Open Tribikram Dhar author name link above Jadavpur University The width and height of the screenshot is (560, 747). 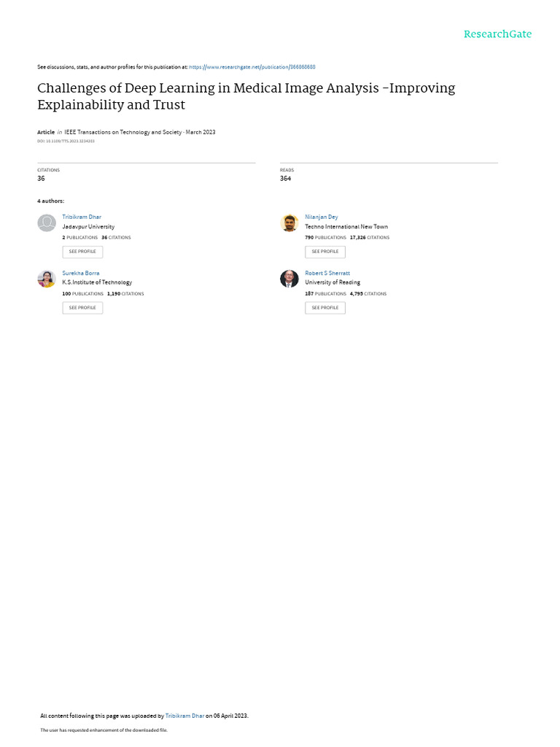[82, 217]
